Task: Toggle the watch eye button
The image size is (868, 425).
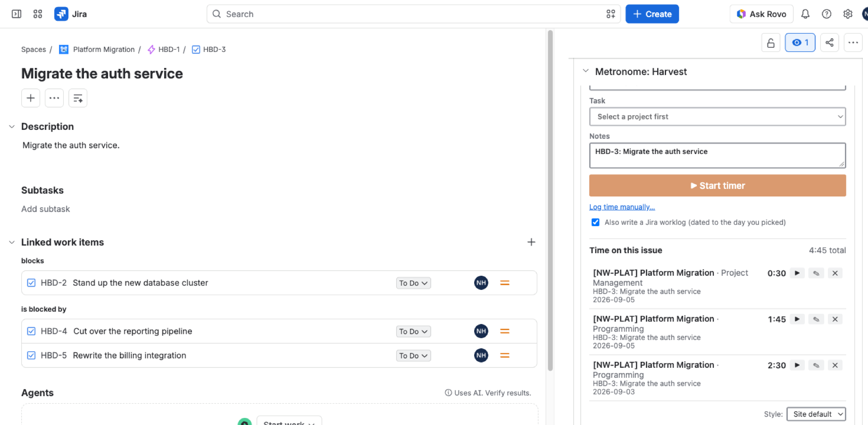Action: click(800, 43)
